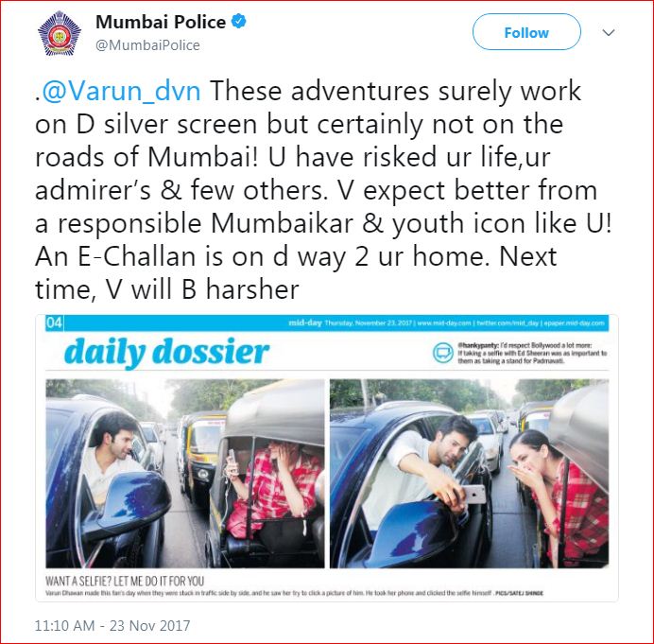Image resolution: width=654 pixels, height=644 pixels.
Task: Expand the tweet options chevron
Action: [609, 32]
